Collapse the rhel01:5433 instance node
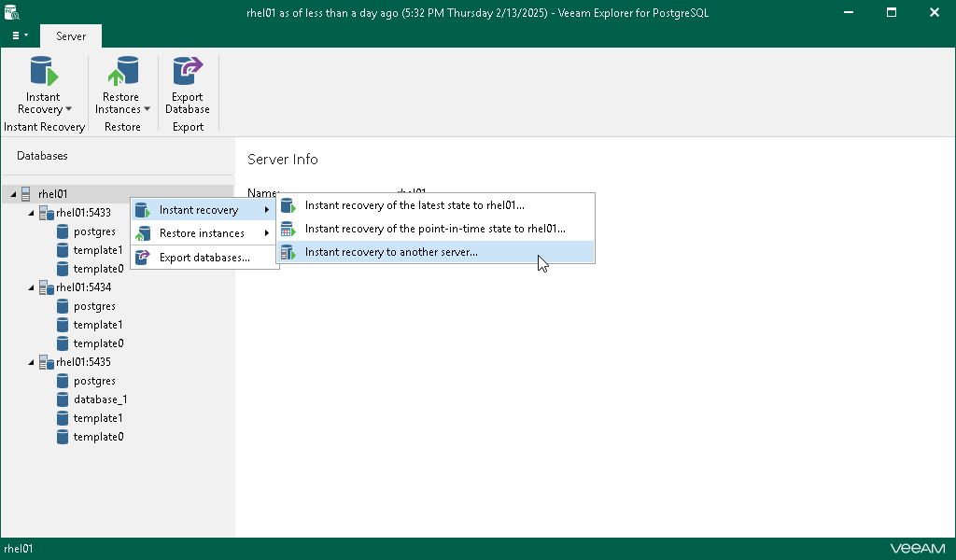The height and width of the screenshot is (560, 956). tap(31, 214)
